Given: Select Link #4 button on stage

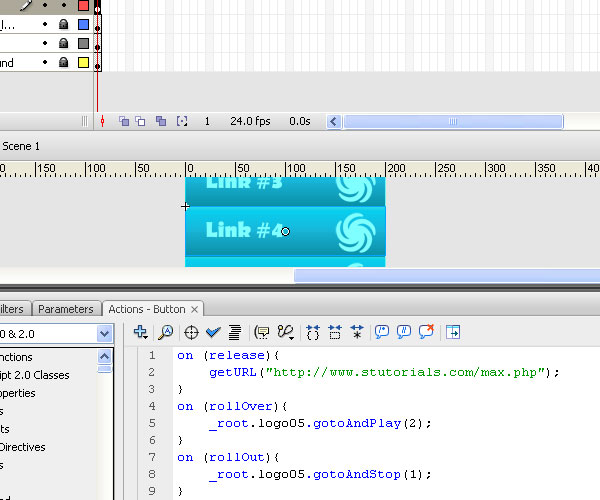Looking at the screenshot, I should click(x=285, y=231).
